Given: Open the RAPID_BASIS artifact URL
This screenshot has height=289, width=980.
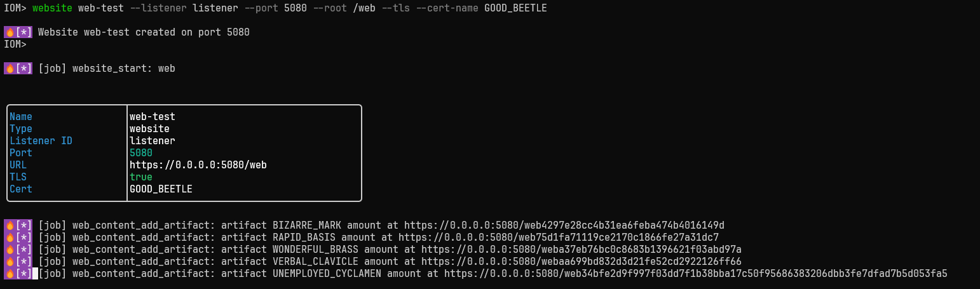Looking at the screenshot, I should [558, 238].
